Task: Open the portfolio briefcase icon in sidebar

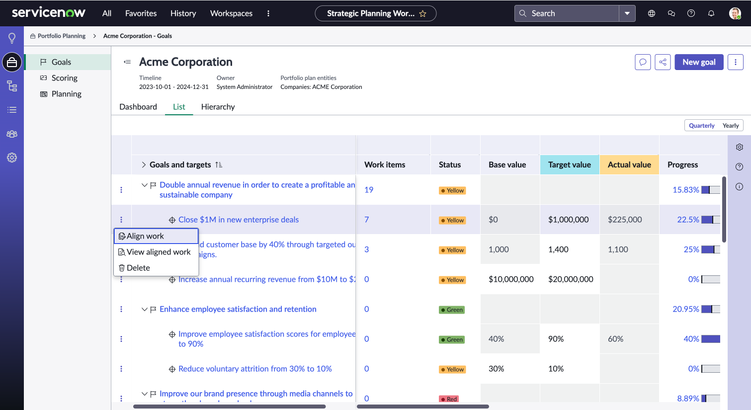Action: point(12,62)
